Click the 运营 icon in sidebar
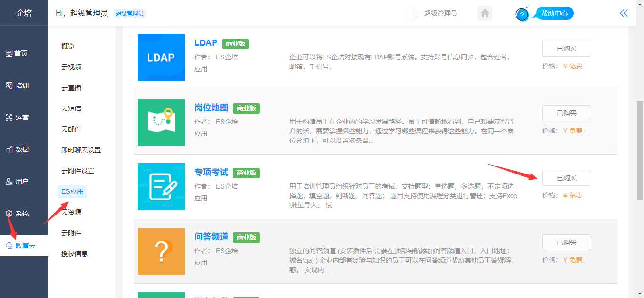Image resolution: width=644 pixels, height=298 pixels. click(x=9, y=117)
